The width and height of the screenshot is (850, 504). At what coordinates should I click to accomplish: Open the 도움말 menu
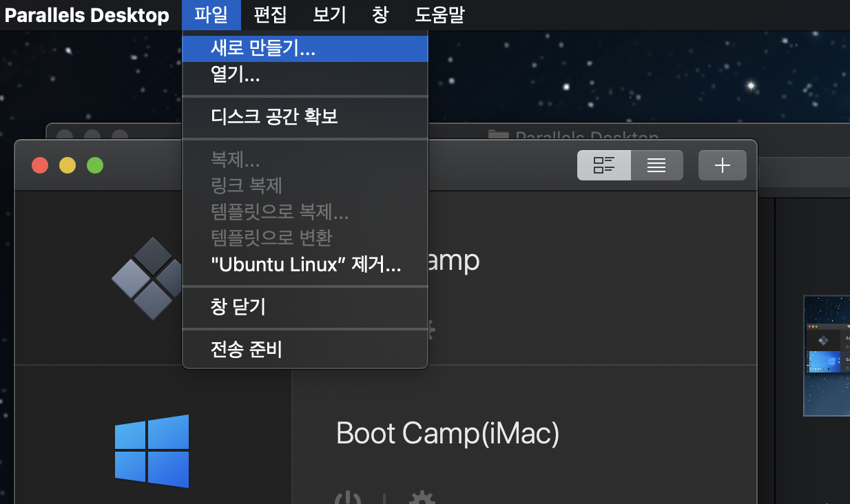point(440,15)
